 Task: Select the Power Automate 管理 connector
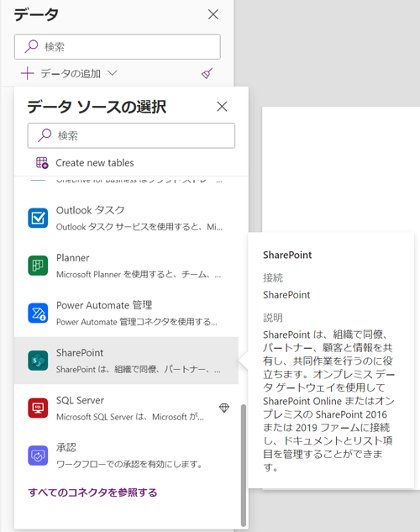click(x=126, y=313)
